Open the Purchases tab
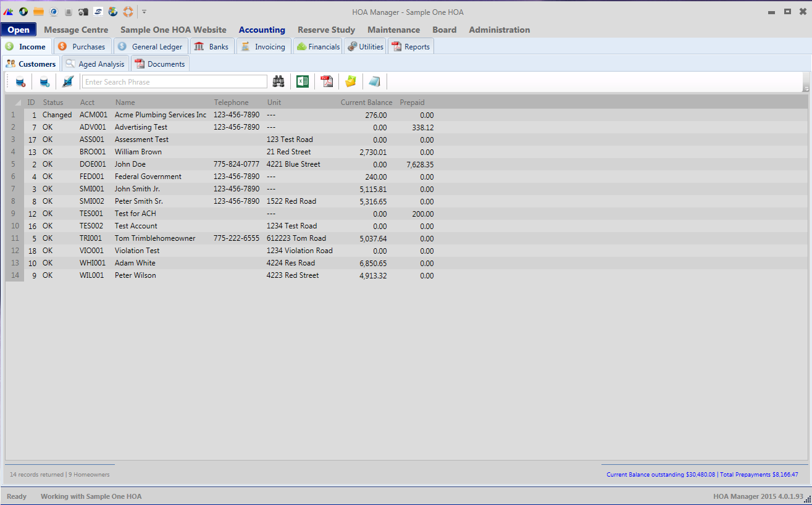 tap(82, 47)
